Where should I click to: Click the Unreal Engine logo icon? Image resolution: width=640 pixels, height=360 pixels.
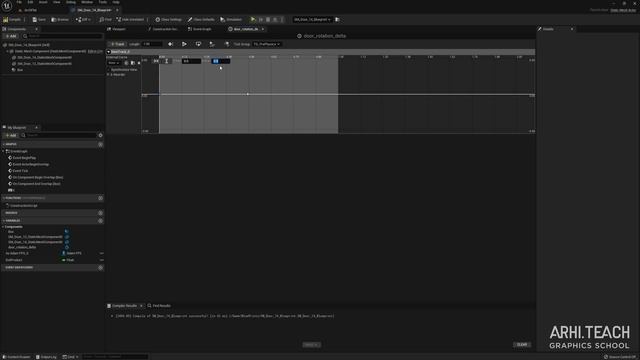click(x=7, y=6)
